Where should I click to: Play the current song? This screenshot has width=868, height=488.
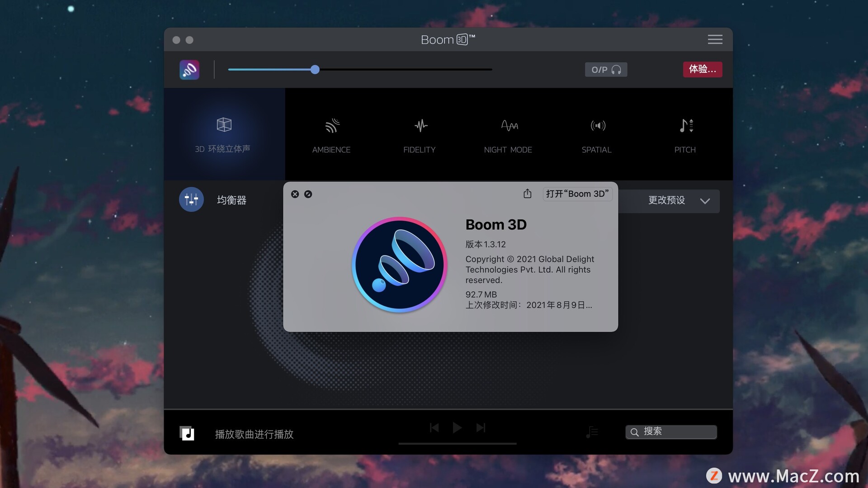point(457,428)
